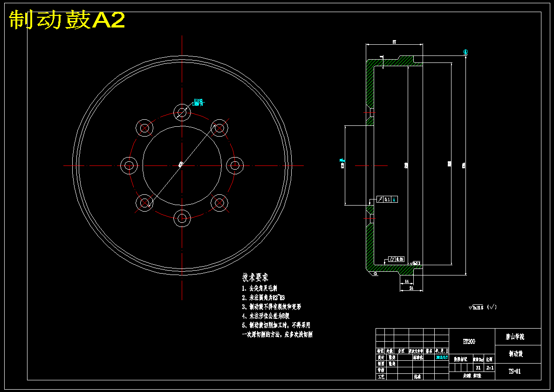Select '唐山学院' in the title block
This screenshot has width=554, height=392.
click(x=515, y=337)
